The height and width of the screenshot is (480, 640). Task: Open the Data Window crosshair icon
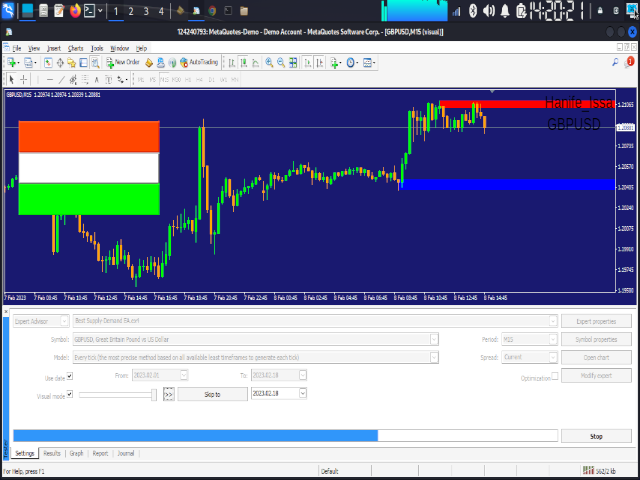(60, 62)
